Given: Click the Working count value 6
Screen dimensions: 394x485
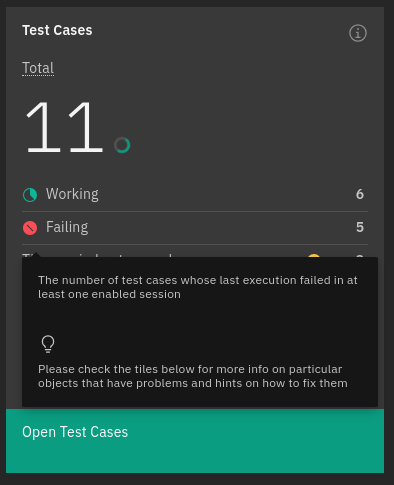Looking at the screenshot, I should 360,194.
